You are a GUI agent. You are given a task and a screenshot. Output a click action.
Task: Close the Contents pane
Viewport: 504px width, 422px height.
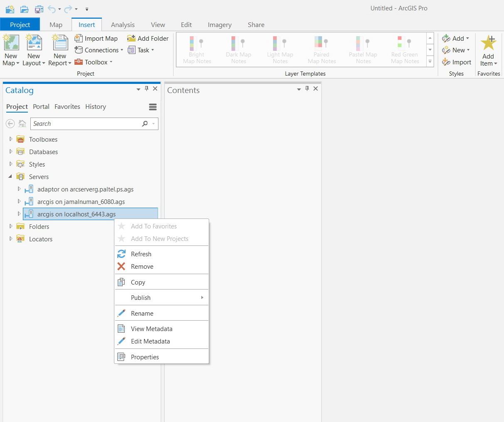coord(316,88)
